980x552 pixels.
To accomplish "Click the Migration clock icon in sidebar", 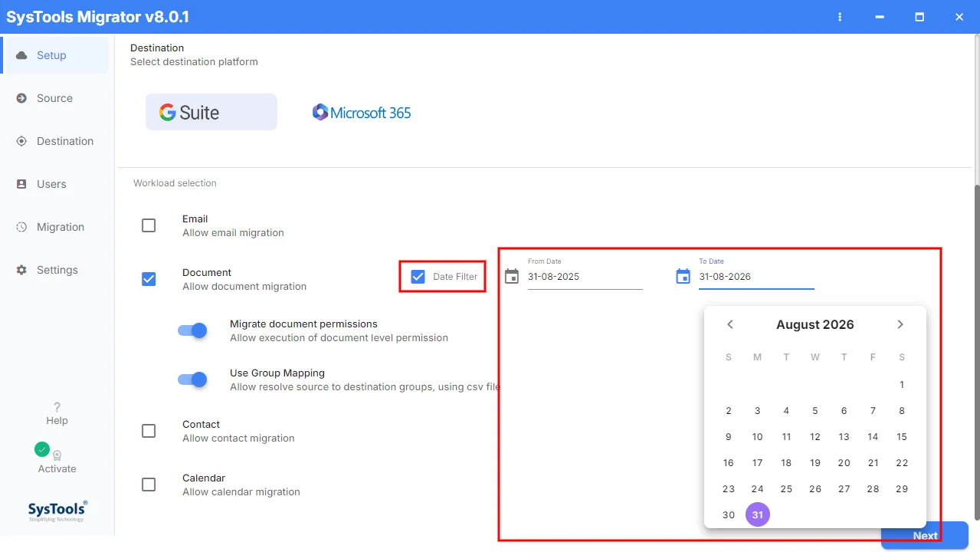I will tap(21, 227).
